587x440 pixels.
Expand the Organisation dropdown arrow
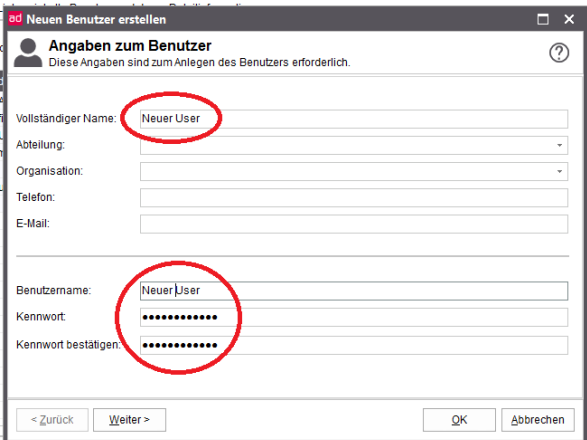[559, 172]
